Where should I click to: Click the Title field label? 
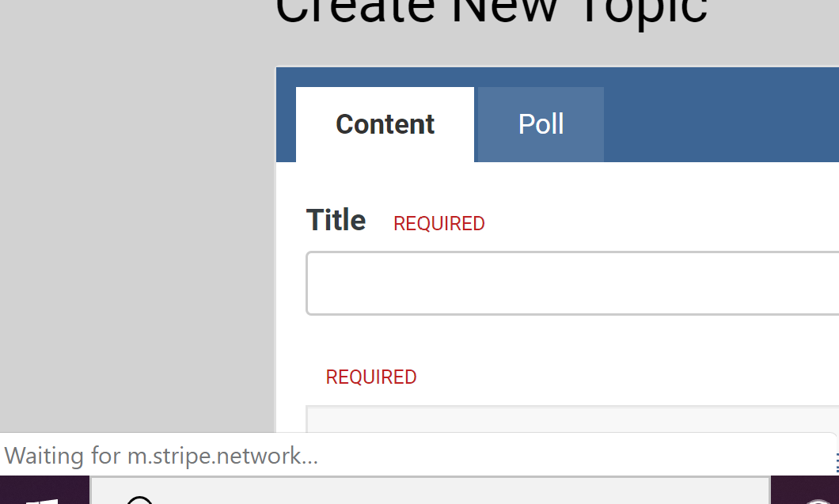(336, 220)
